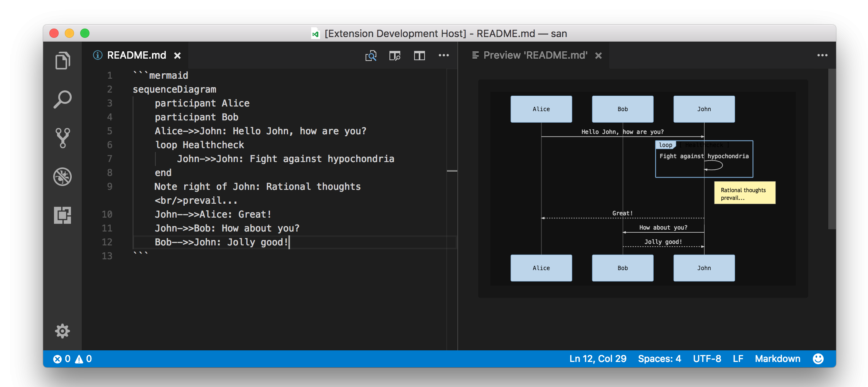868x387 pixels.
Task: Close the README.md editor tab
Action: pyautogui.click(x=177, y=56)
